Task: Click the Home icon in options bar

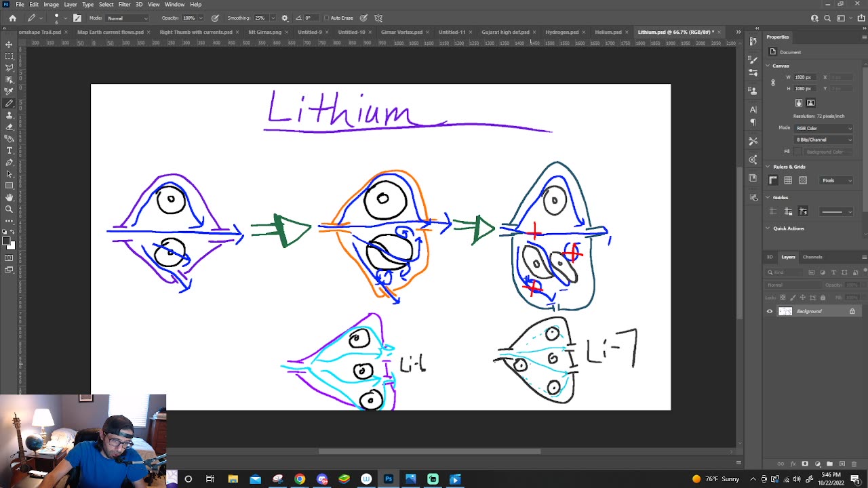Action: pos(12,18)
